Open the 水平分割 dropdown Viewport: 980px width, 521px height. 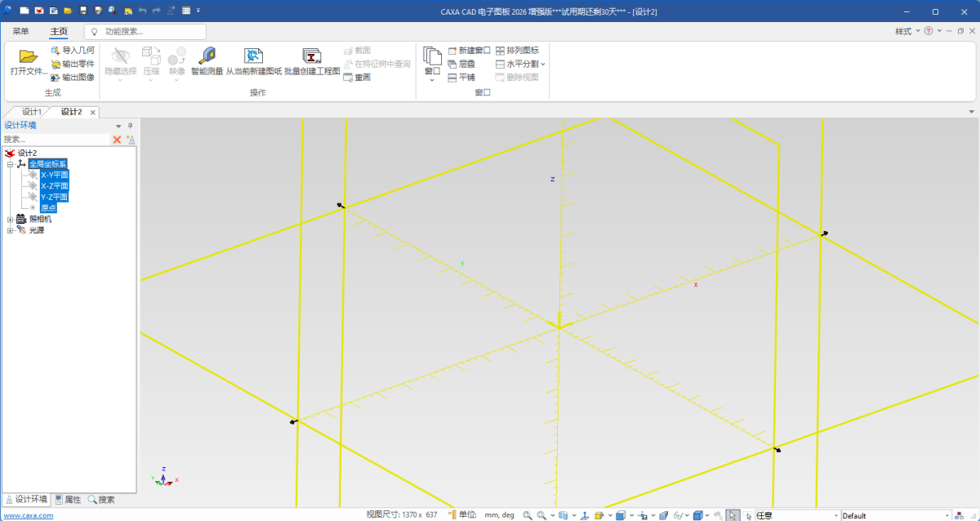542,64
